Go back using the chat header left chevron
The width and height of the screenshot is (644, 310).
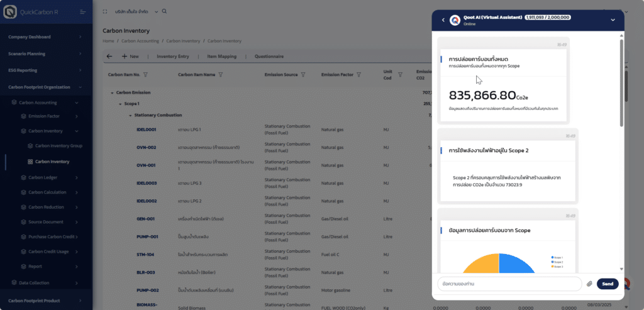(443, 20)
